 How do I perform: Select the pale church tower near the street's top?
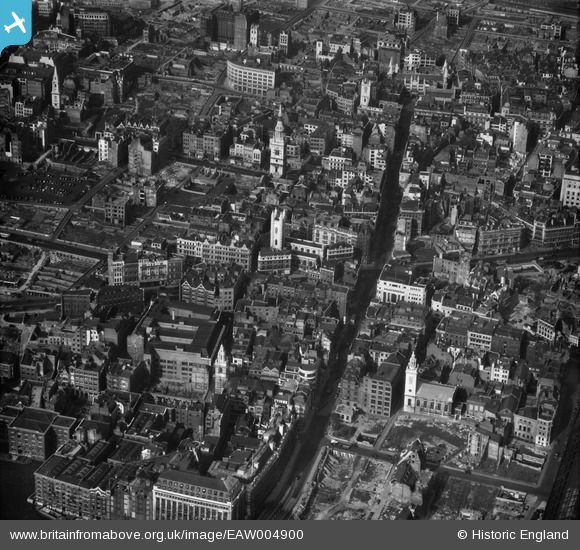pyautogui.click(x=365, y=92)
